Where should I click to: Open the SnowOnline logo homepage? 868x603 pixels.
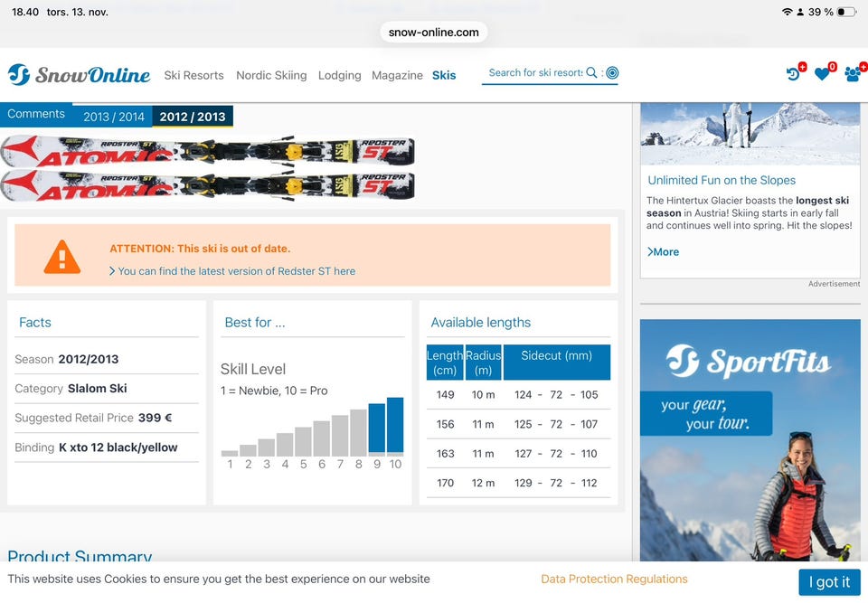point(79,75)
